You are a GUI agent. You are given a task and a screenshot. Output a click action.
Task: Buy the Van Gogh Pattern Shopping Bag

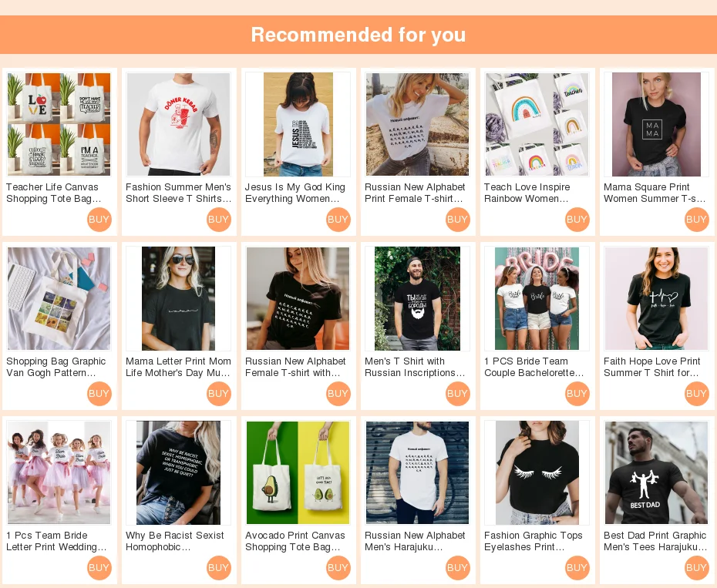click(x=99, y=394)
